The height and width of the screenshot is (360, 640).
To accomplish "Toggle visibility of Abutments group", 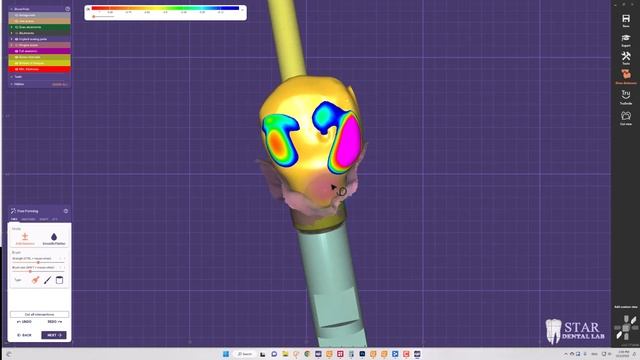I will [16, 33].
